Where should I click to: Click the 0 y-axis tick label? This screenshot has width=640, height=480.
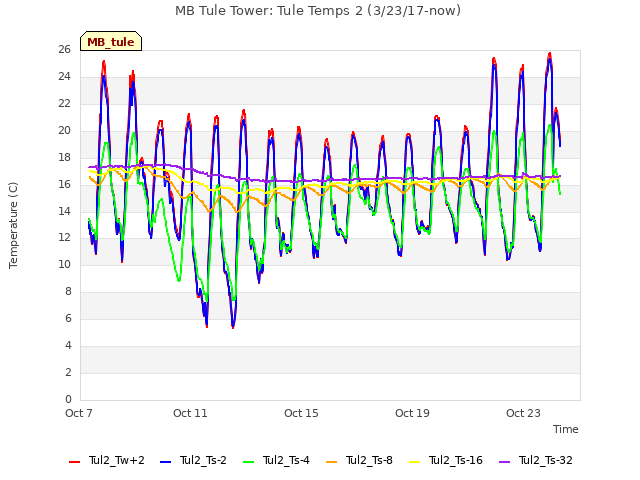coord(68,399)
